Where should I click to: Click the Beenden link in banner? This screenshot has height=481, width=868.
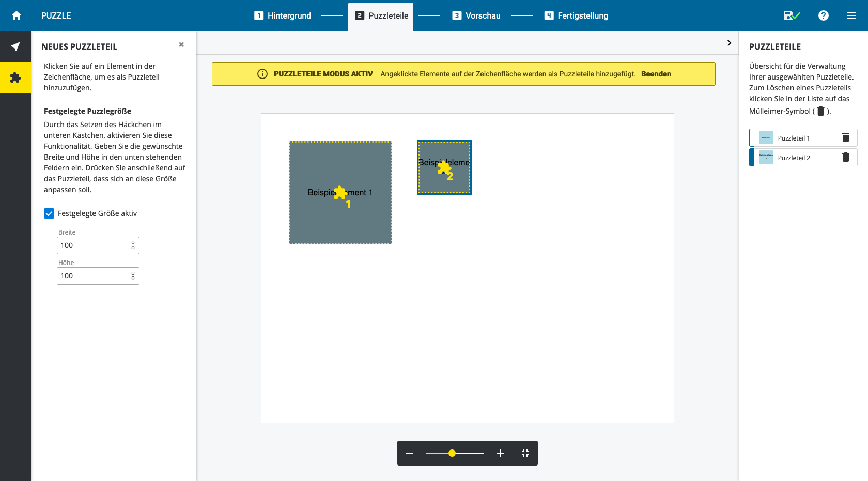coord(656,74)
